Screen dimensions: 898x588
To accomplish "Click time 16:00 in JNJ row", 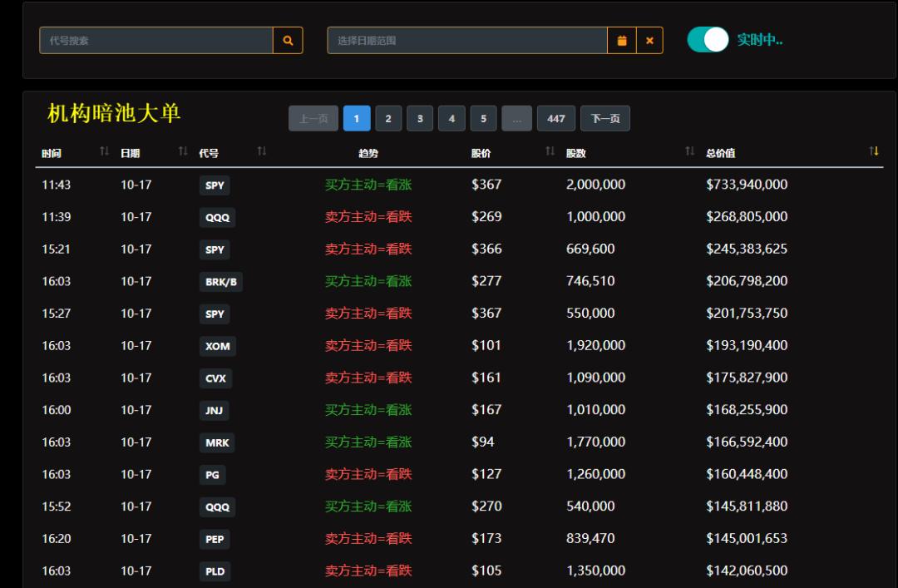I will (x=57, y=410).
